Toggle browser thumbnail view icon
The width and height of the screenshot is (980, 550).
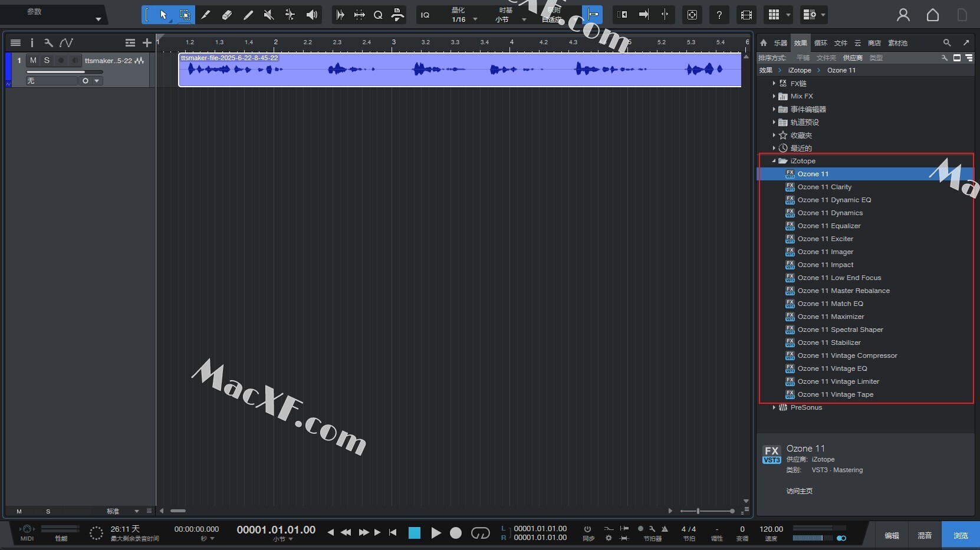(x=957, y=58)
